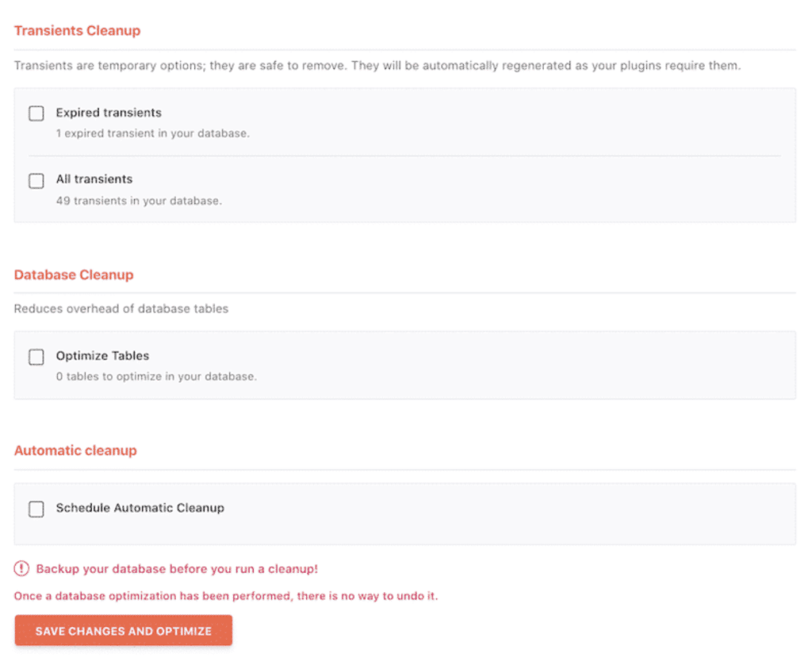The image size is (812, 661).
Task: Check the All transients option
Action: (36, 180)
